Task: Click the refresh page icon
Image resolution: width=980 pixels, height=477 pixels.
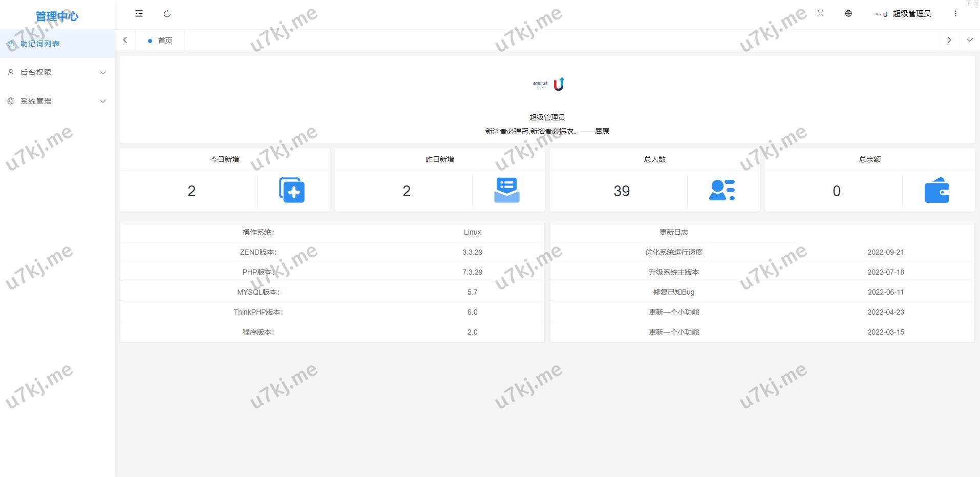Action: point(167,14)
